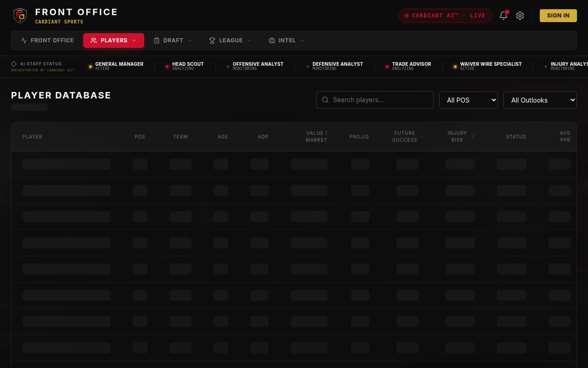Expand the Draft menu
Image resolution: width=588 pixels, height=368 pixels.
click(173, 40)
